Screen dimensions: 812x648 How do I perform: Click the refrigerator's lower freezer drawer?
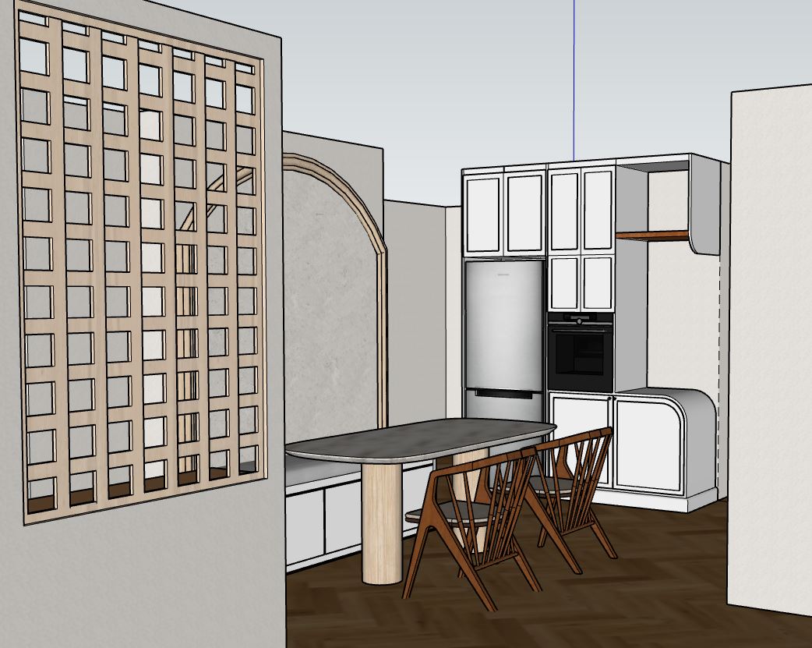click(x=503, y=405)
